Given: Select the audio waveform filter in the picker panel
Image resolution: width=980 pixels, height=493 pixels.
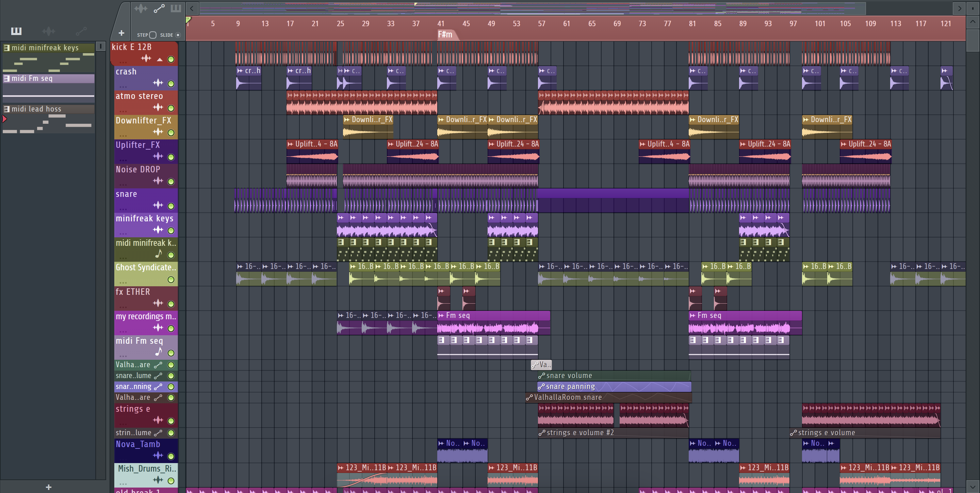Looking at the screenshot, I should click(x=48, y=31).
